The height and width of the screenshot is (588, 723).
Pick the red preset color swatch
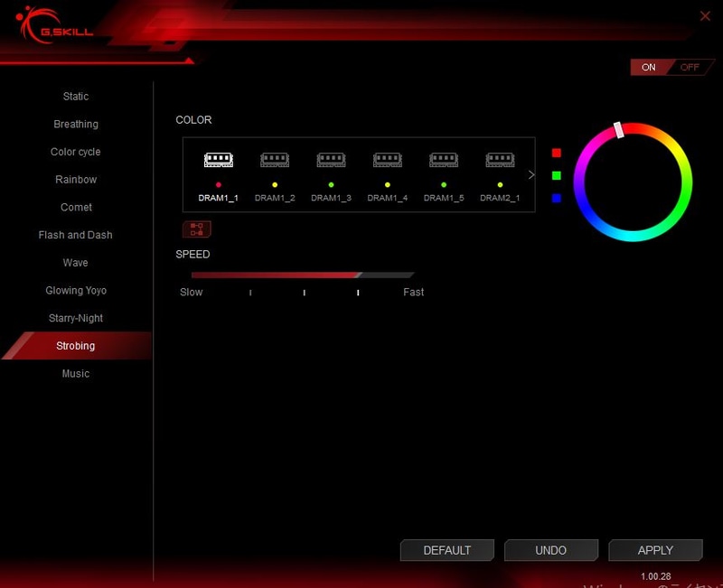[x=557, y=153]
